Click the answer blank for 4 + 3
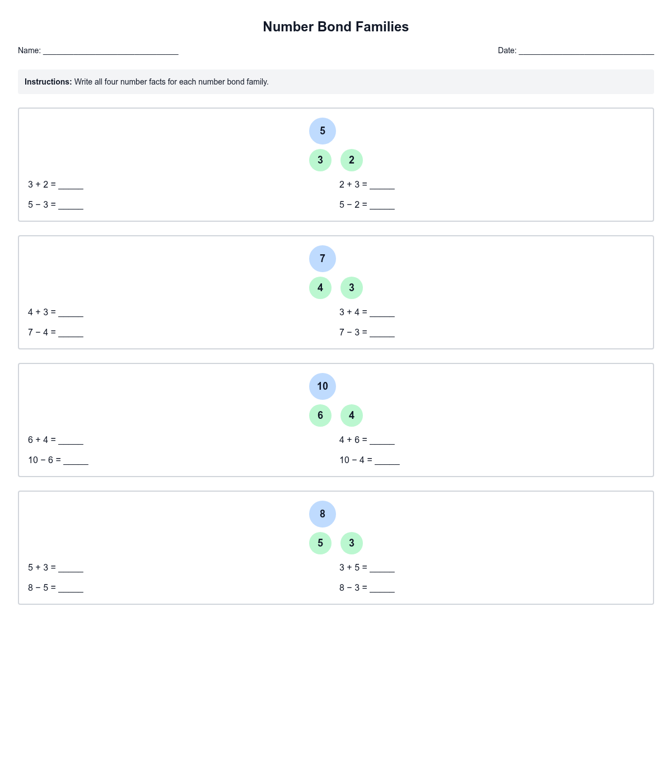The width and height of the screenshot is (672, 784). click(71, 312)
